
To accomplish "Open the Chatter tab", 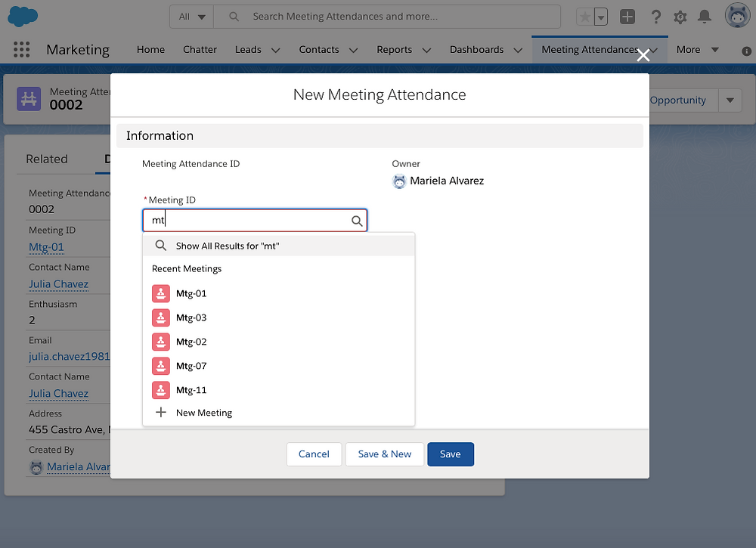I will [200, 50].
